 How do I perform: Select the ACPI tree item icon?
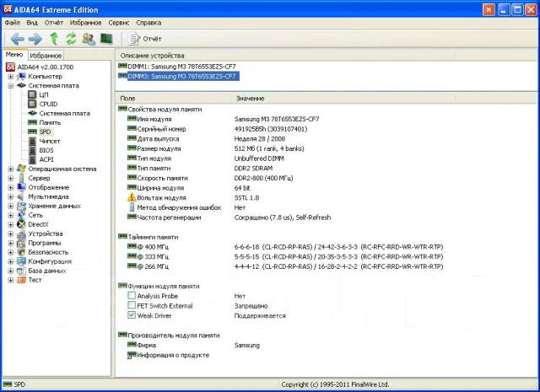(32, 159)
